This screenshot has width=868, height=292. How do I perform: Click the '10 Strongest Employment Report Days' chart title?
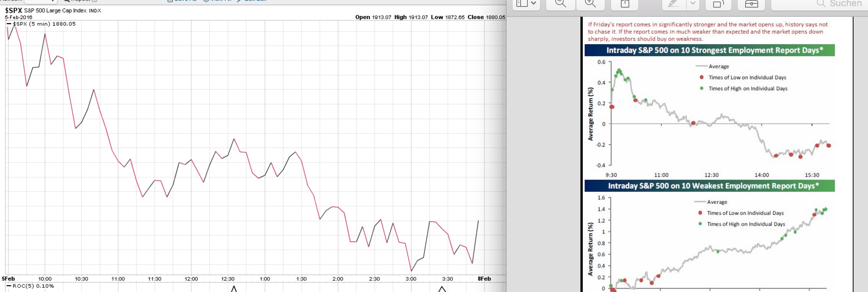pyautogui.click(x=715, y=50)
